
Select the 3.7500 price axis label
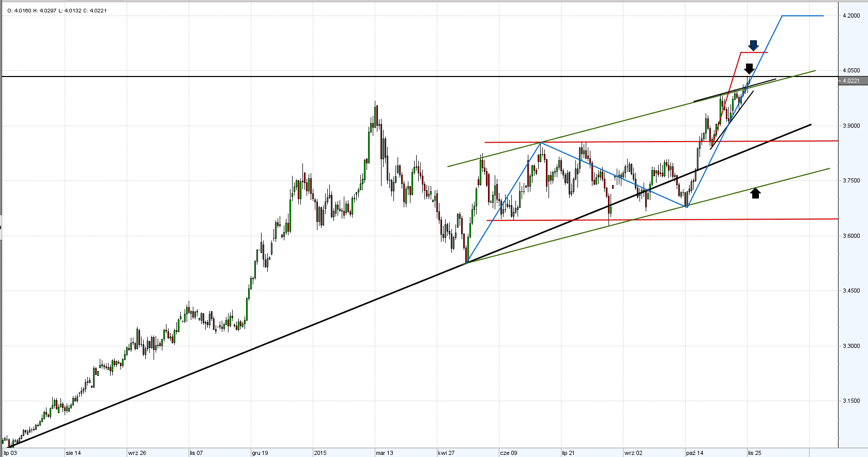point(851,180)
